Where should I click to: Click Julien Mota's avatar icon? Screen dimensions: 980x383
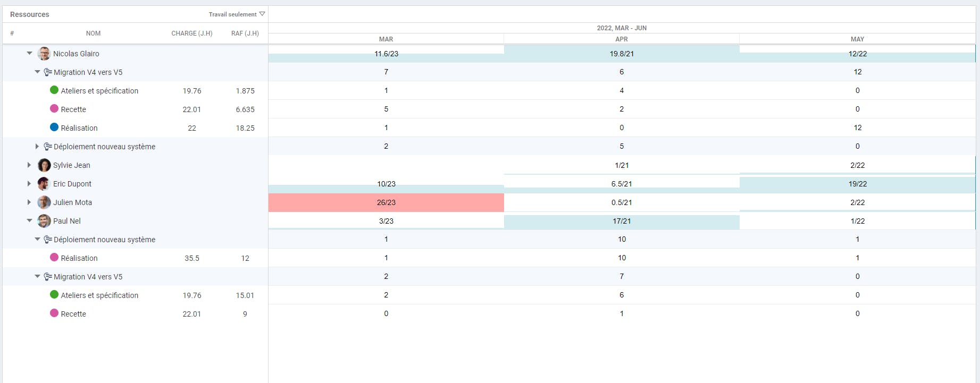click(44, 202)
